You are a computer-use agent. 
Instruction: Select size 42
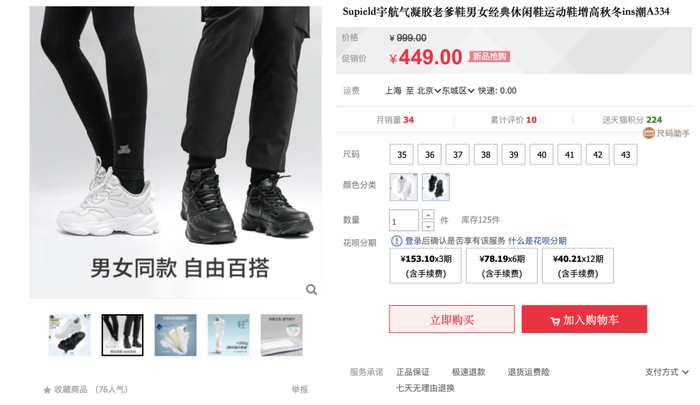coord(597,154)
